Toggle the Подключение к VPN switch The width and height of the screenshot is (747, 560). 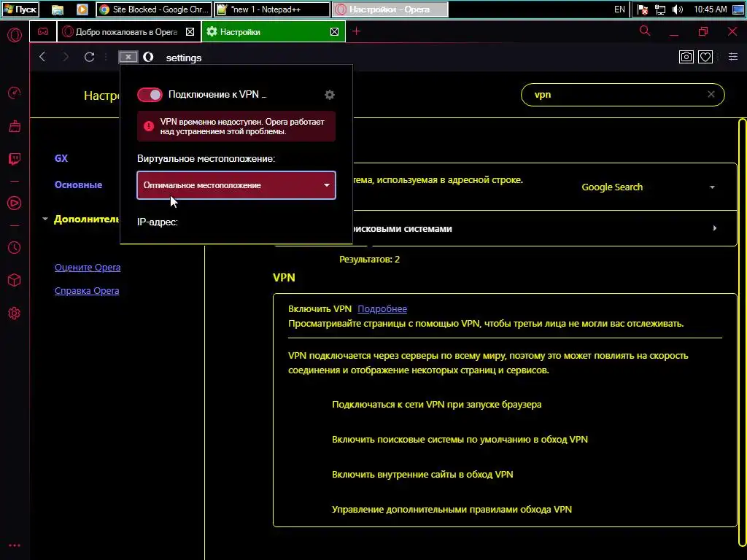(150, 95)
